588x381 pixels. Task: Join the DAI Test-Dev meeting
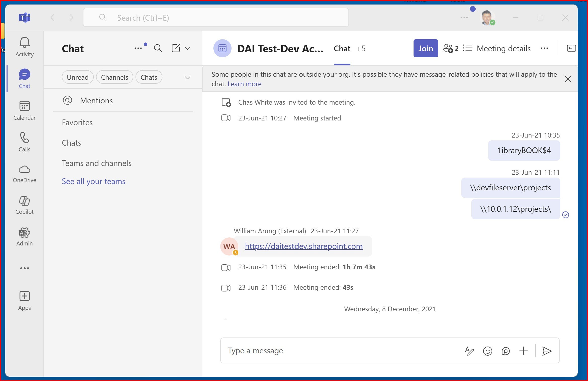426,48
